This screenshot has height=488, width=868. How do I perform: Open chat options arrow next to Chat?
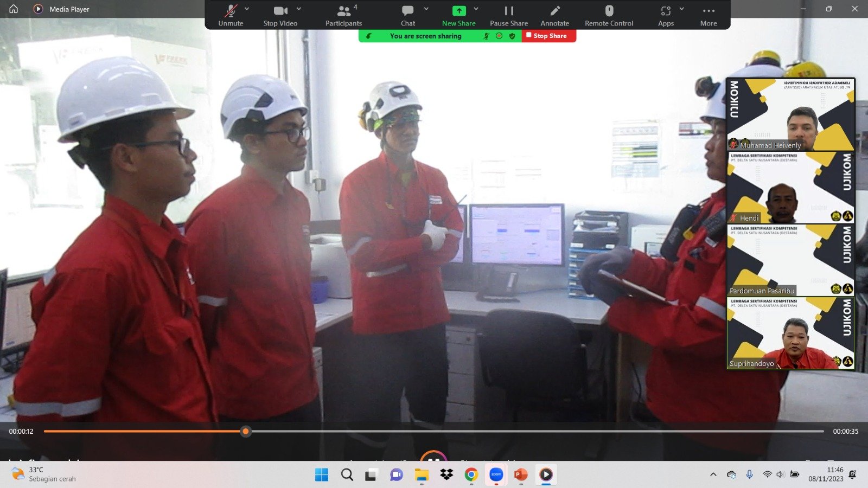pos(426,9)
